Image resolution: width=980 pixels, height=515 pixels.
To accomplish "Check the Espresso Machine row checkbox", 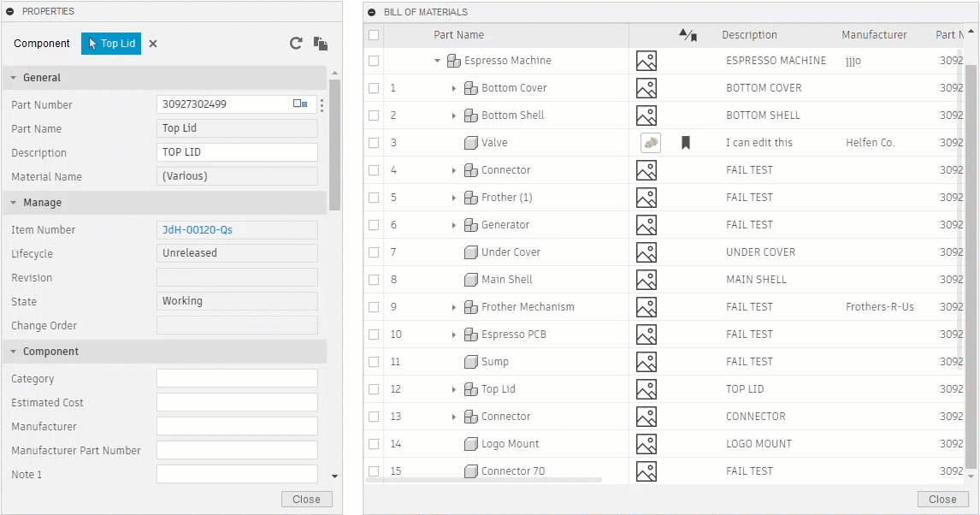I will coord(374,61).
